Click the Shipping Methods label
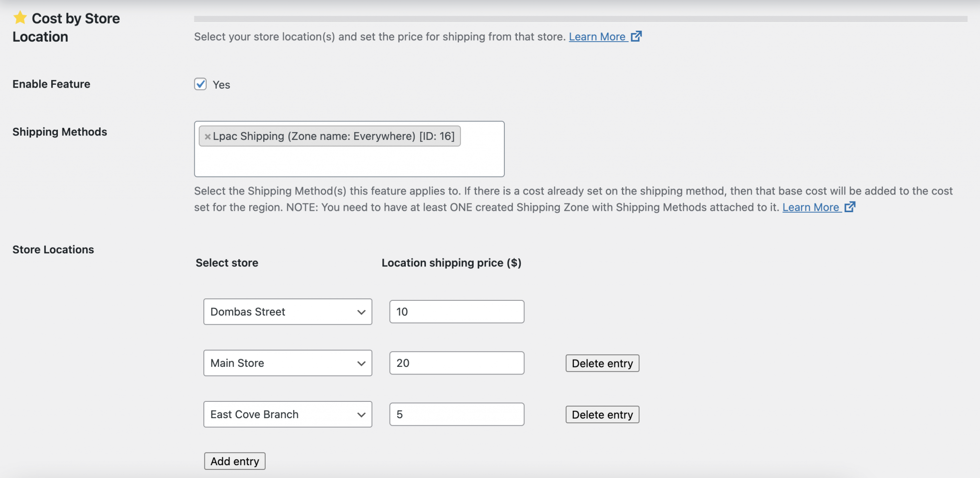 pyautogui.click(x=60, y=132)
